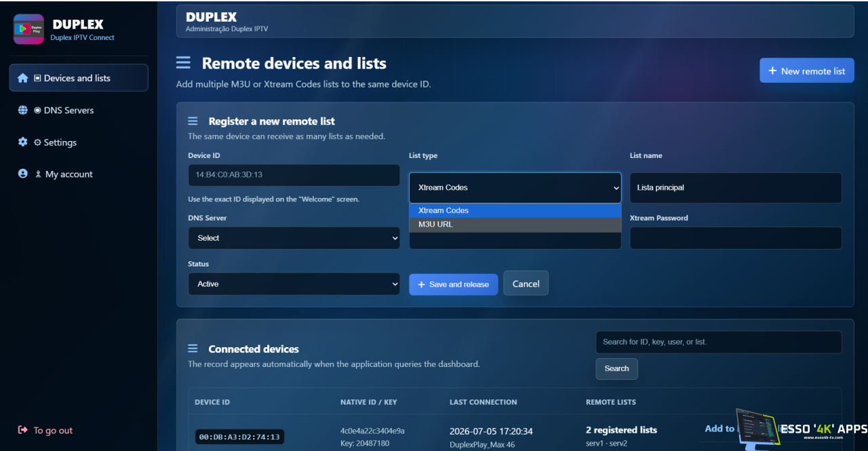This screenshot has height=451, width=868.
Task: Click the hamburger icon next to Remote devices heading
Action: (x=183, y=63)
